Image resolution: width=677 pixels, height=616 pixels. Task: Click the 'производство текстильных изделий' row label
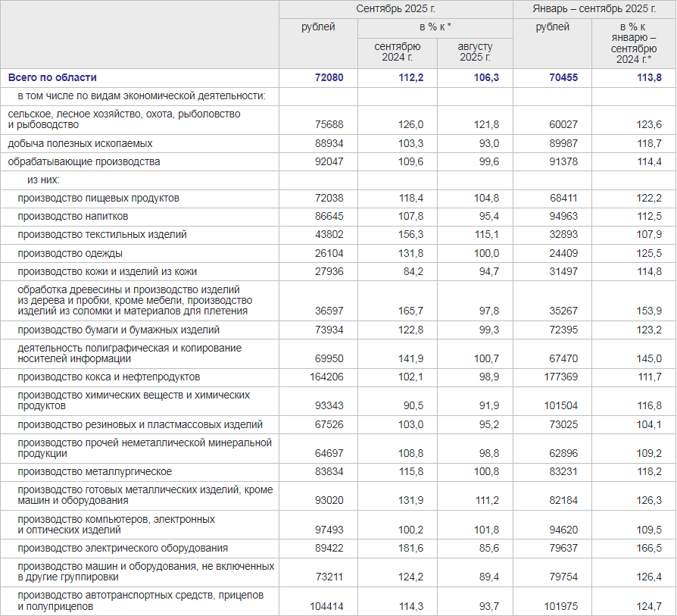[x=102, y=235]
